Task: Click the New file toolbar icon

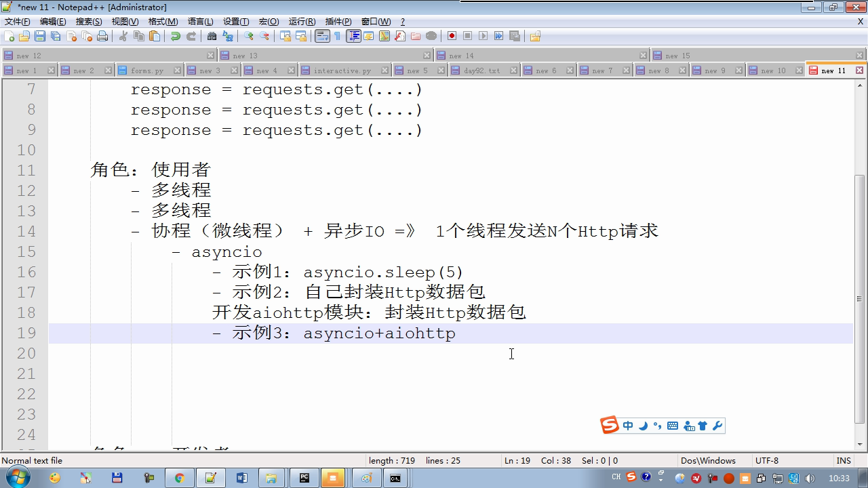Action: coord(9,36)
